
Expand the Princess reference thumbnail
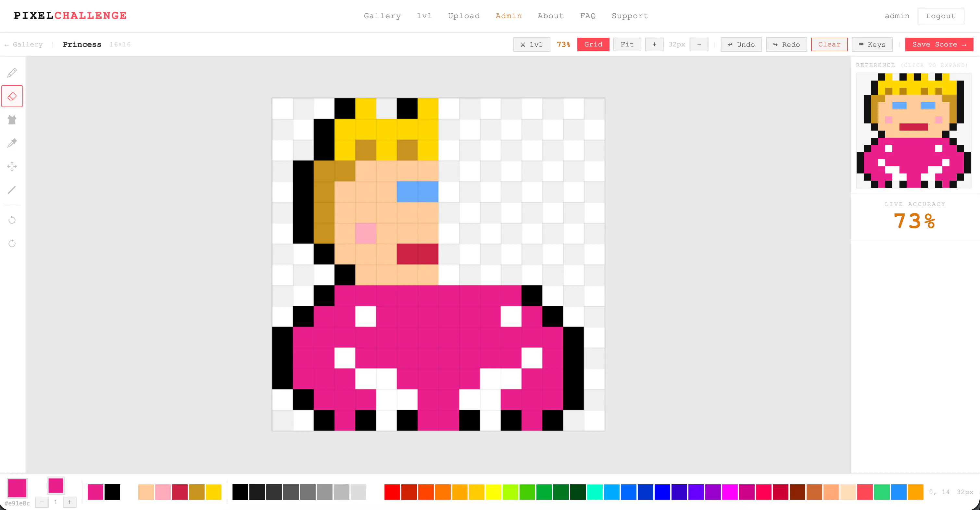(x=913, y=131)
